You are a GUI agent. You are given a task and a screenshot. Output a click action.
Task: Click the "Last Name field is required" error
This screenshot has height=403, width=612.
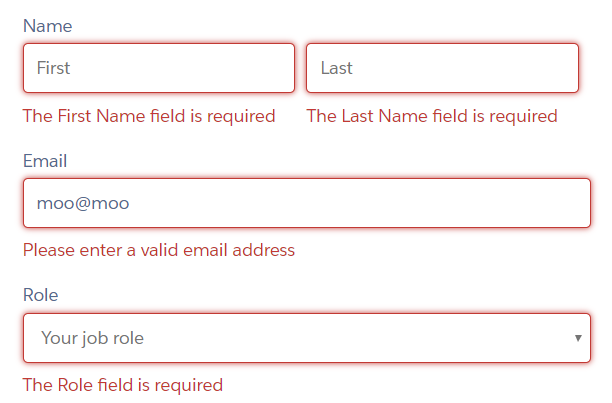(432, 116)
